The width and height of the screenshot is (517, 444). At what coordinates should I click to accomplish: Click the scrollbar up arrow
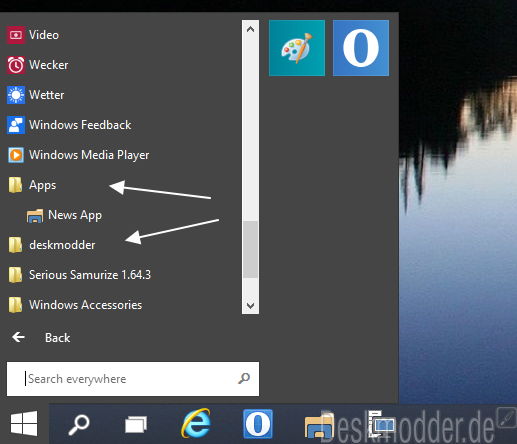coord(250,29)
